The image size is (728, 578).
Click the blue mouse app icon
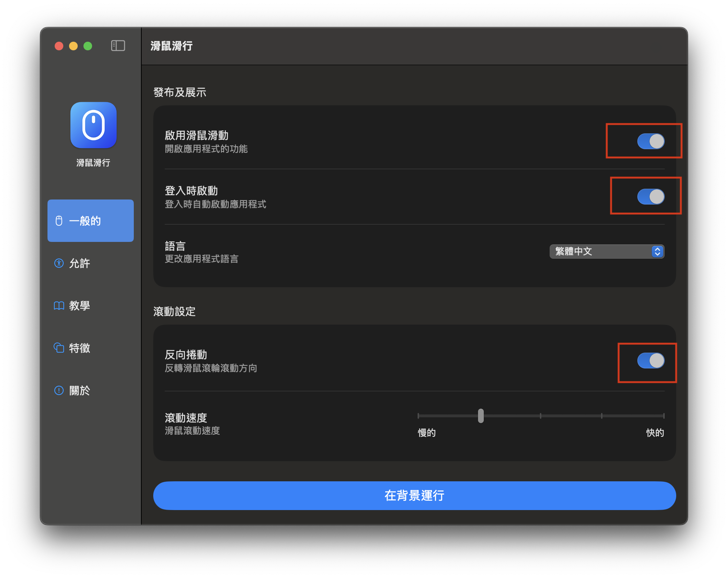pyautogui.click(x=94, y=125)
